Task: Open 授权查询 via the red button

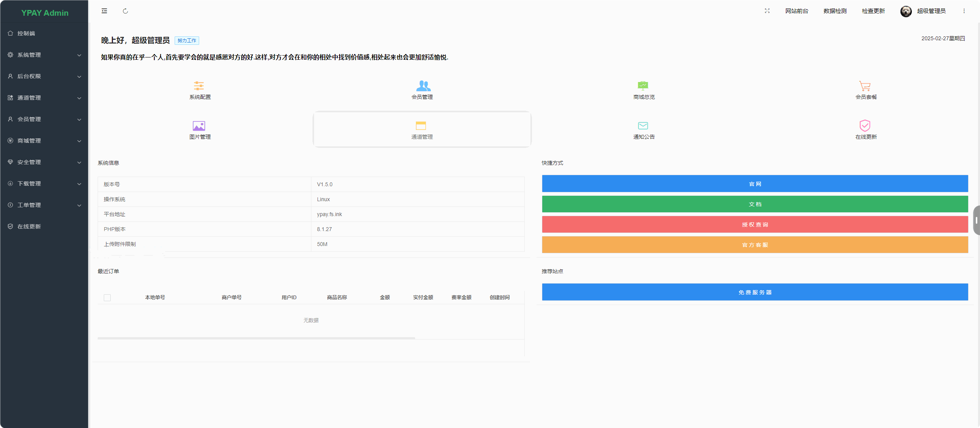Action: [x=754, y=225]
